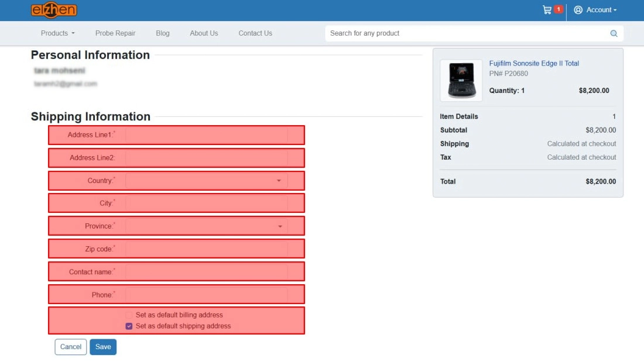Click the Elzhen logo
644x362 pixels.
coord(54,10)
